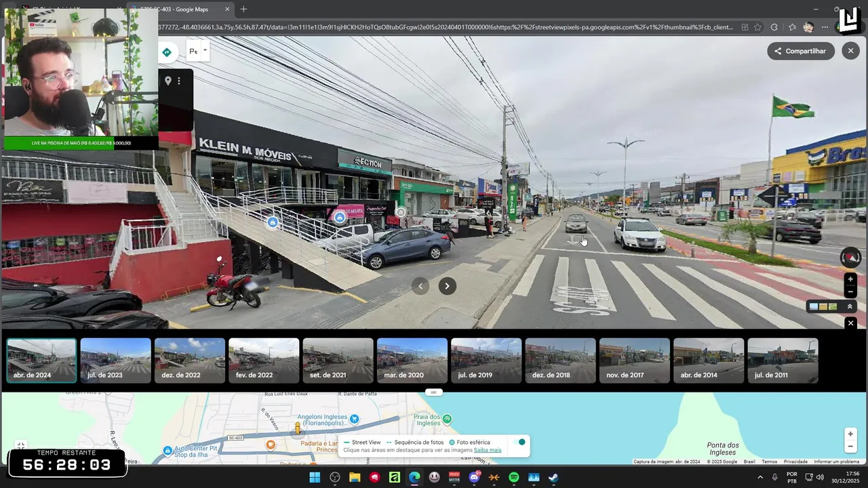
Task: Advance to next Street View position arrow
Action: (x=447, y=286)
